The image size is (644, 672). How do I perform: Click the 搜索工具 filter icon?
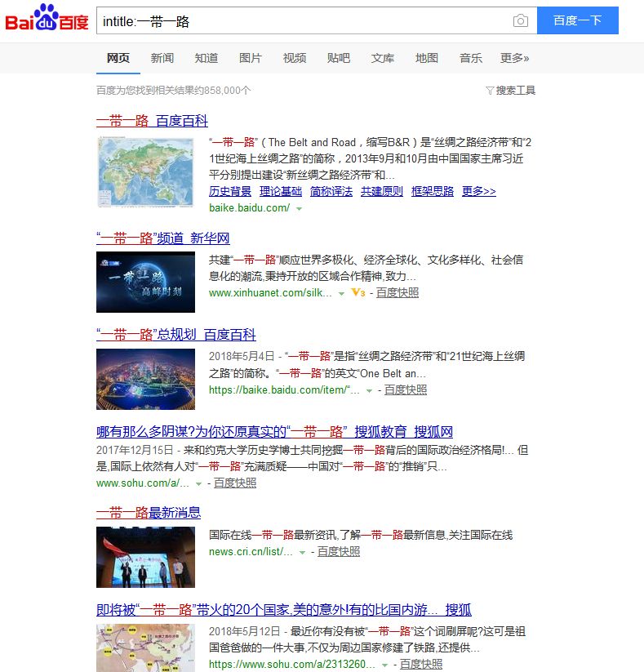[490, 91]
